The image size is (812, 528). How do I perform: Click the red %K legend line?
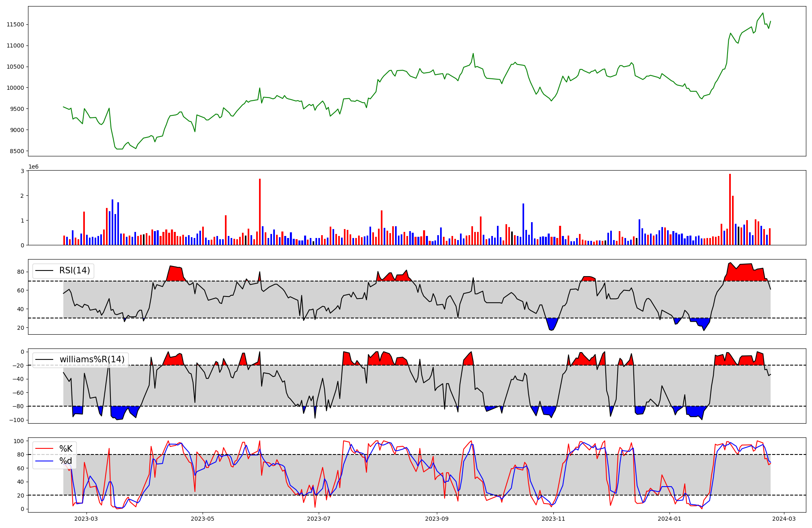44,449
